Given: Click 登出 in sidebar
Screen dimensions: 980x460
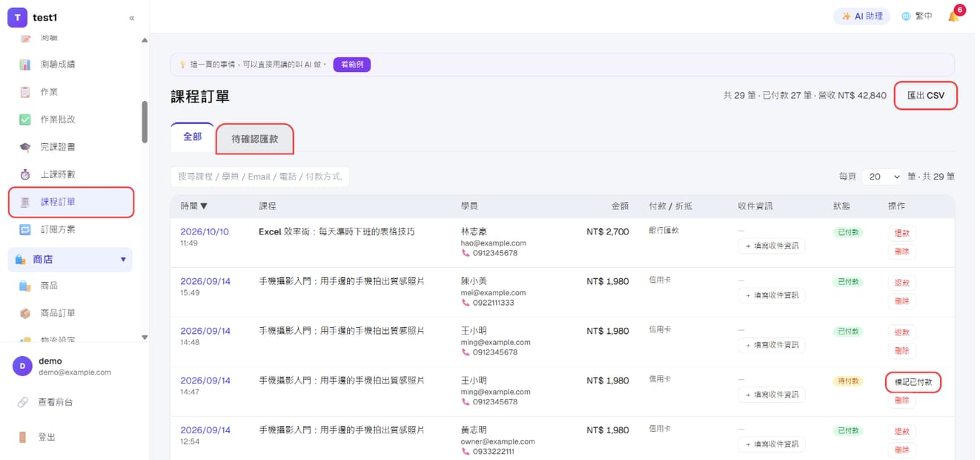Looking at the screenshot, I should (47, 437).
